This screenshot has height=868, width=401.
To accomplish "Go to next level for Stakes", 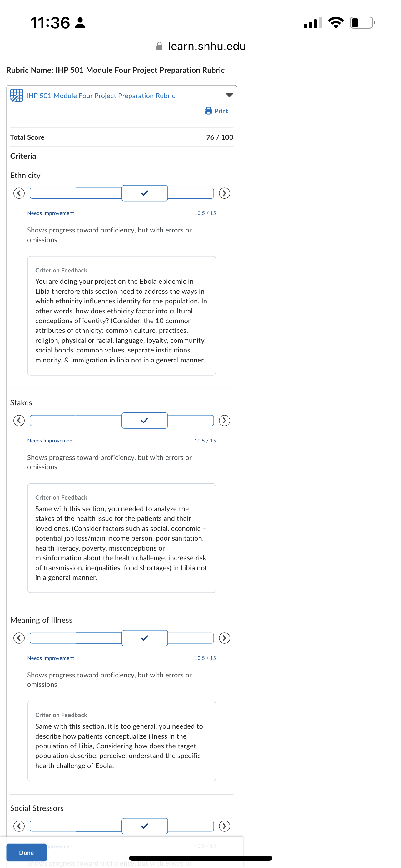I will [224, 421].
